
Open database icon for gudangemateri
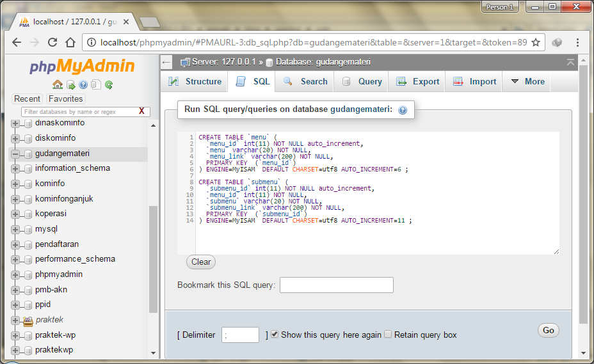[x=28, y=154]
